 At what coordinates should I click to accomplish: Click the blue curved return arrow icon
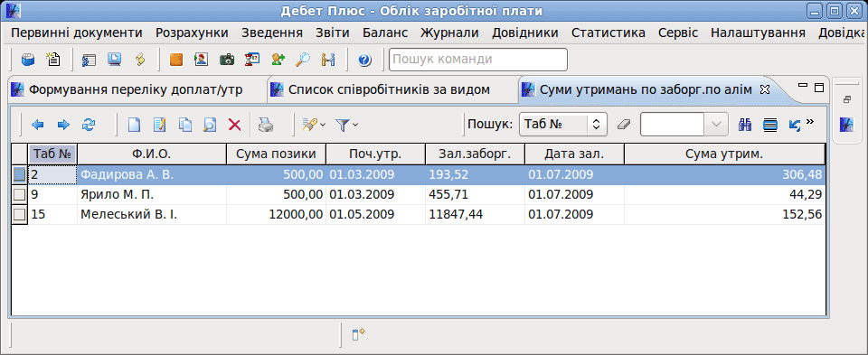point(795,125)
